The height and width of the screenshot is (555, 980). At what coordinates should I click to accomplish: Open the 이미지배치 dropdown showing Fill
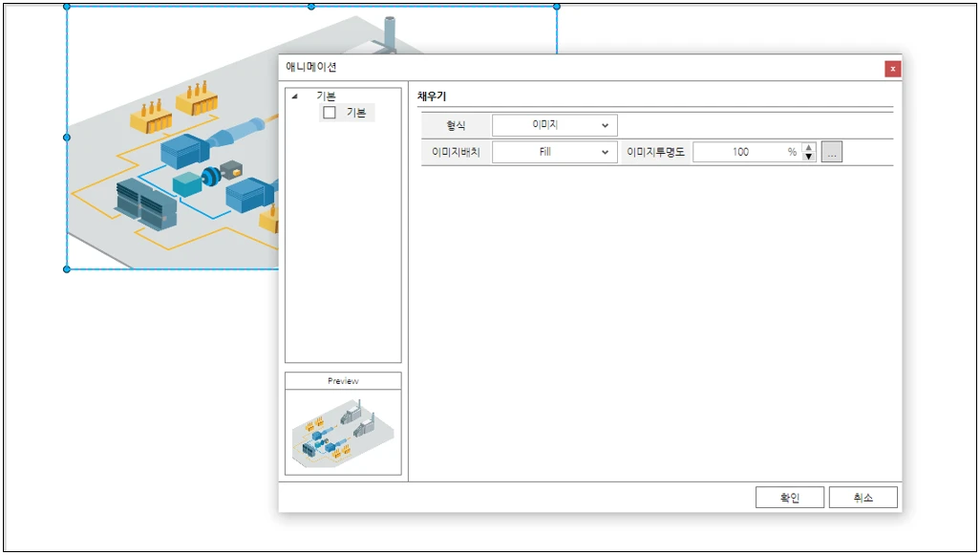555,152
